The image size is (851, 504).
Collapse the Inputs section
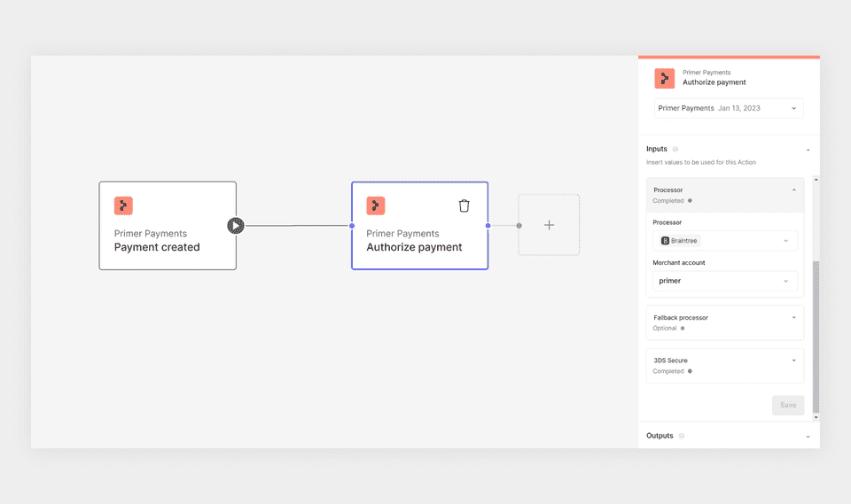[x=808, y=150]
